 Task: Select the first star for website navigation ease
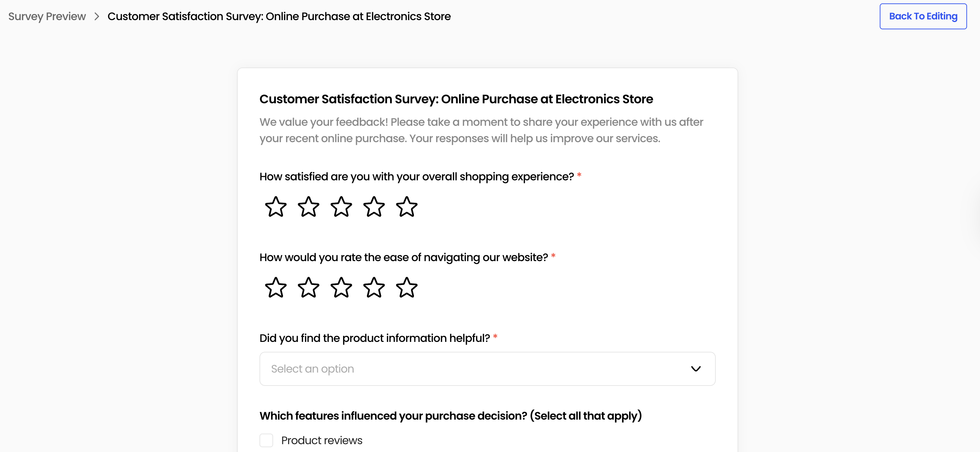pyautogui.click(x=276, y=288)
